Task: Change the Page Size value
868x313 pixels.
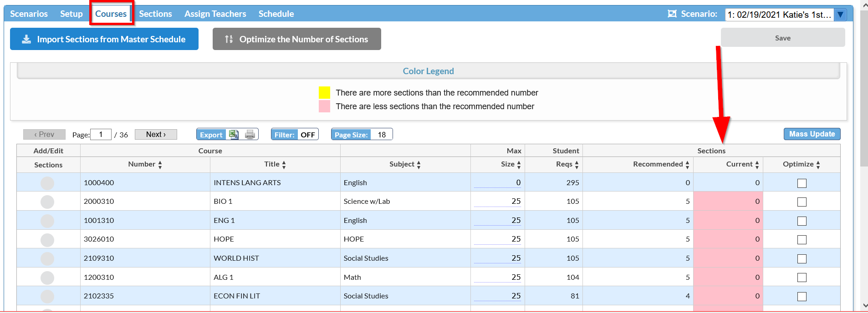Action: click(x=381, y=135)
